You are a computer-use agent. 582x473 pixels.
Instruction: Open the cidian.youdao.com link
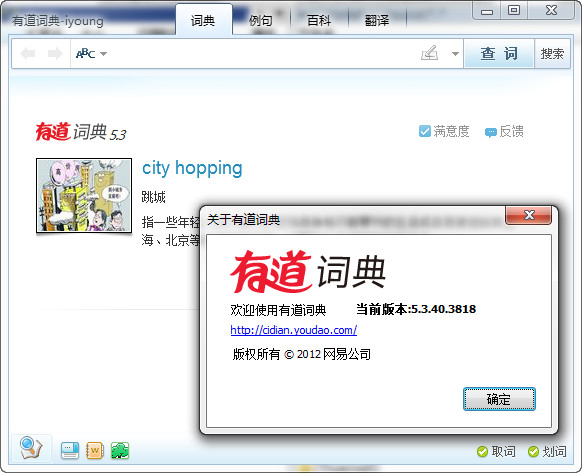click(x=294, y=330)
